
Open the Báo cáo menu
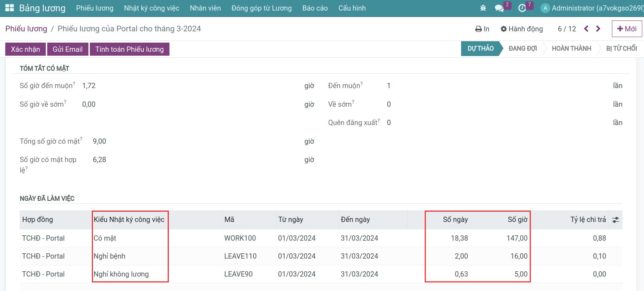tap(315, 8)
